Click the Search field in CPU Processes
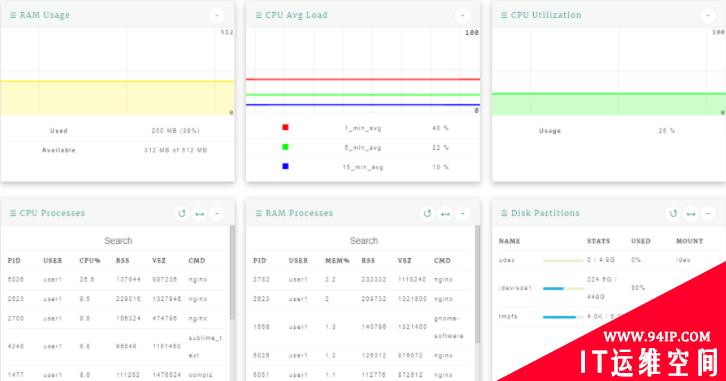Viewport: 726px width, 381px height. coord(118,241)
